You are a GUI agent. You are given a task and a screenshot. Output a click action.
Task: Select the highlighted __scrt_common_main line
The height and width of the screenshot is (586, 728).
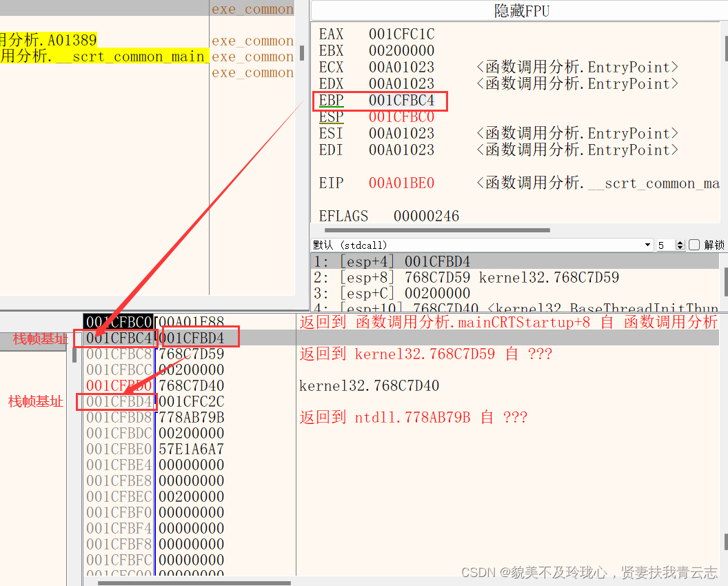[103, 57]
